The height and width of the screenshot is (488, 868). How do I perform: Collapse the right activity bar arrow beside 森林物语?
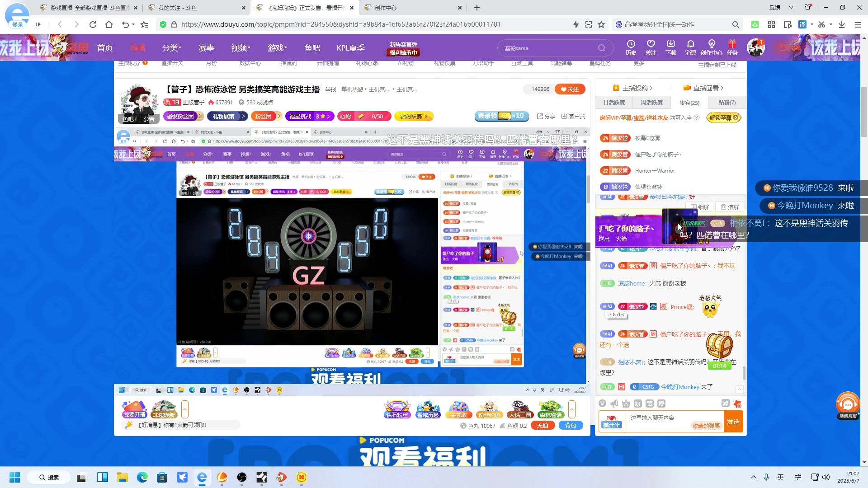(x=572, y=409)
